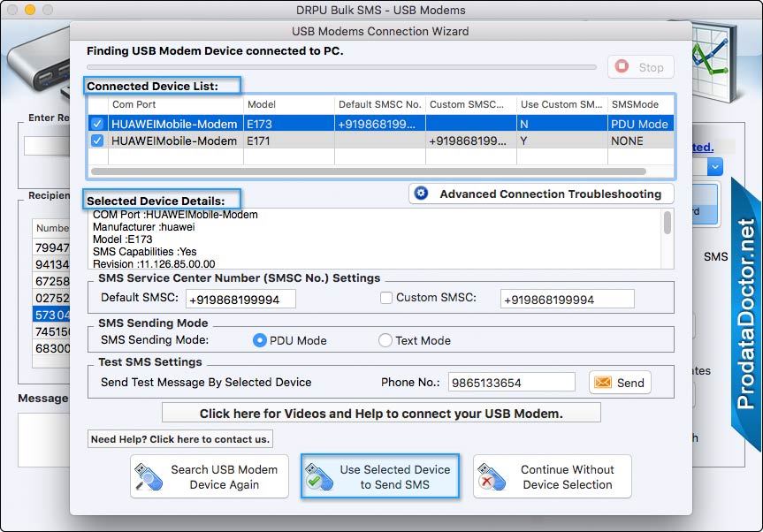Screen dimensions: 763x532
Task: Click the envelope icon on Send button
Action: 602,383
